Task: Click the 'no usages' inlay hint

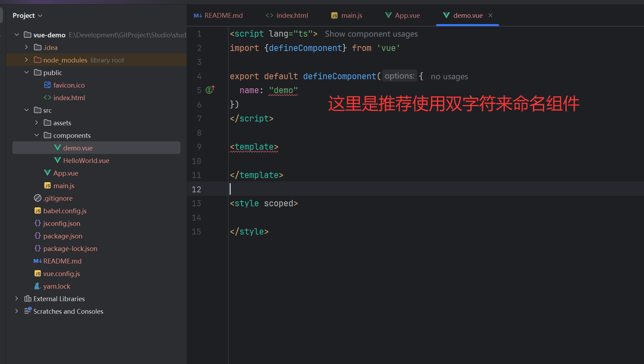Action: tap(449, 76)
